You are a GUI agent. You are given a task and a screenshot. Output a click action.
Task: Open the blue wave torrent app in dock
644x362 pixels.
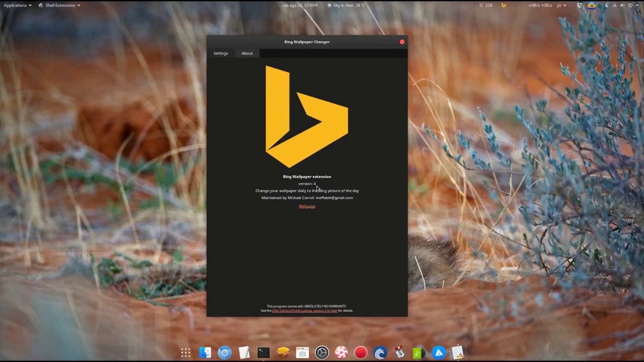pyautogui.click(x=380, y=353)
